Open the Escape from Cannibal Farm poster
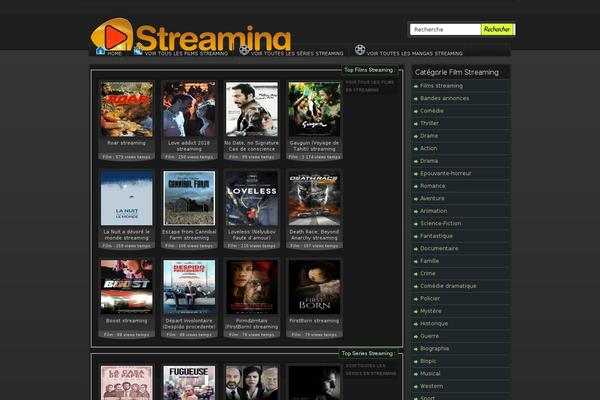600x400 pixels. 189,198
